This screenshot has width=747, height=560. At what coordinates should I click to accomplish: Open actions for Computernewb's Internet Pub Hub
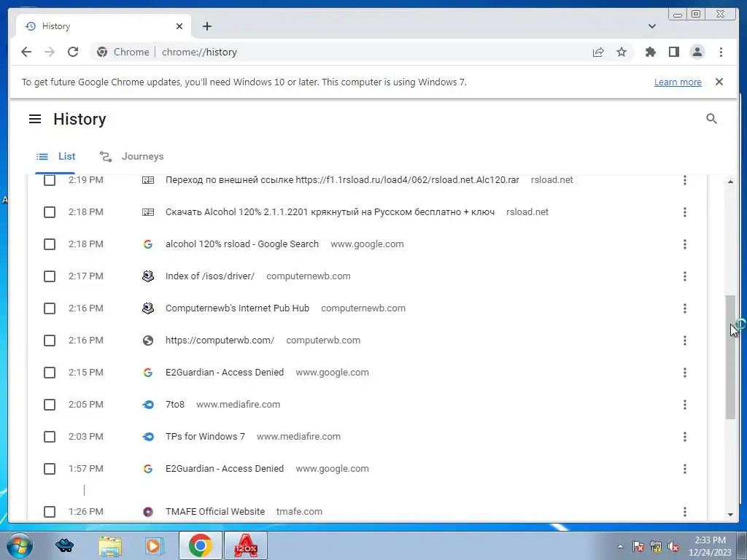pyautogui.click(x=684, y=308)
